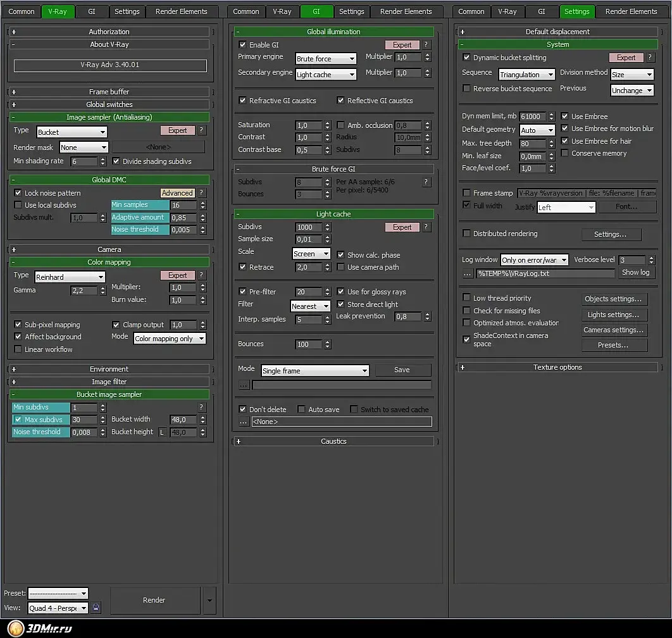
Task: Toggle Use Embree for hair checkbox
Action: tap(565, 141)
